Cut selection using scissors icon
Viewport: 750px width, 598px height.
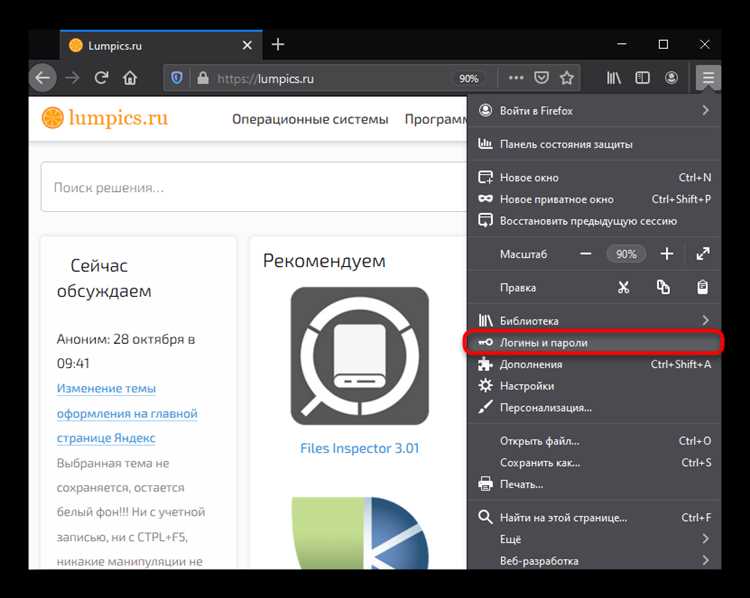point(623,288)
